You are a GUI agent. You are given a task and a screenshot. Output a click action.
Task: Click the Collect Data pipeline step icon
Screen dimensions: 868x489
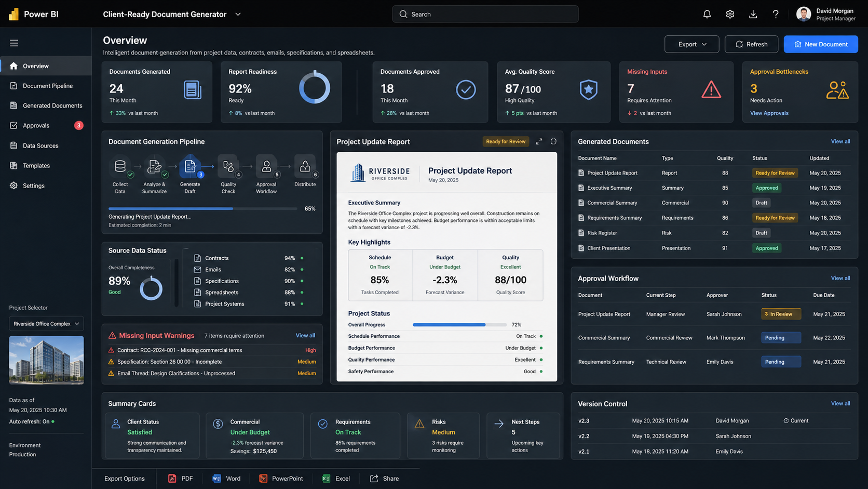(120, 166)
